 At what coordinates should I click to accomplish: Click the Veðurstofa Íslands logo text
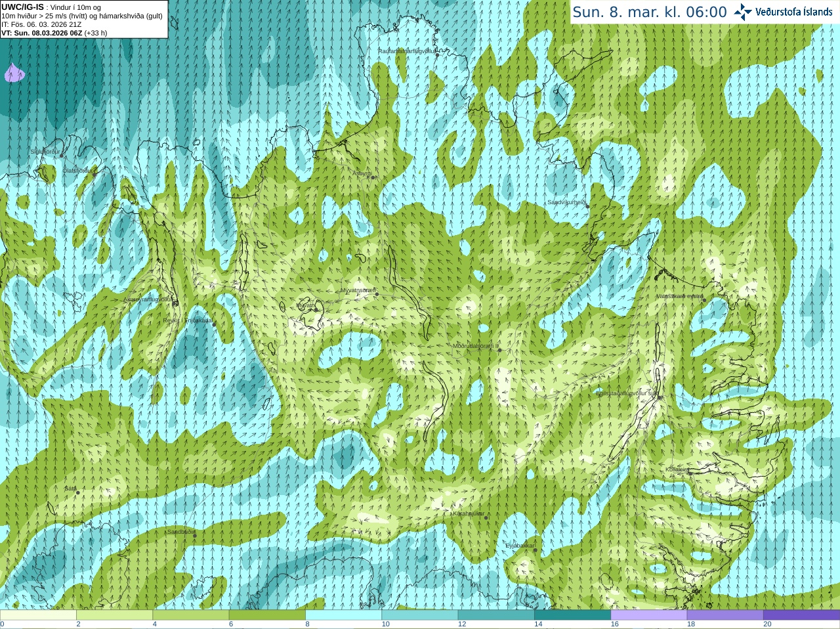tap(793, 12)
